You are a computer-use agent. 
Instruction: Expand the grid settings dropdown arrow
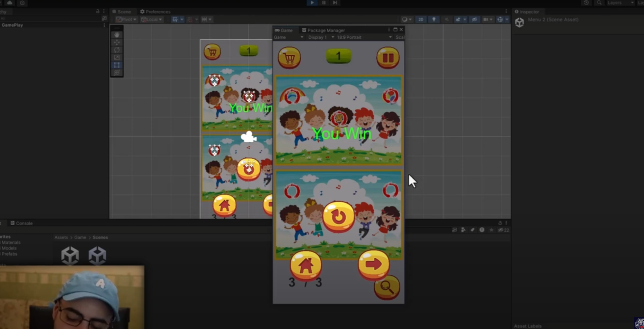coord(182,19)
